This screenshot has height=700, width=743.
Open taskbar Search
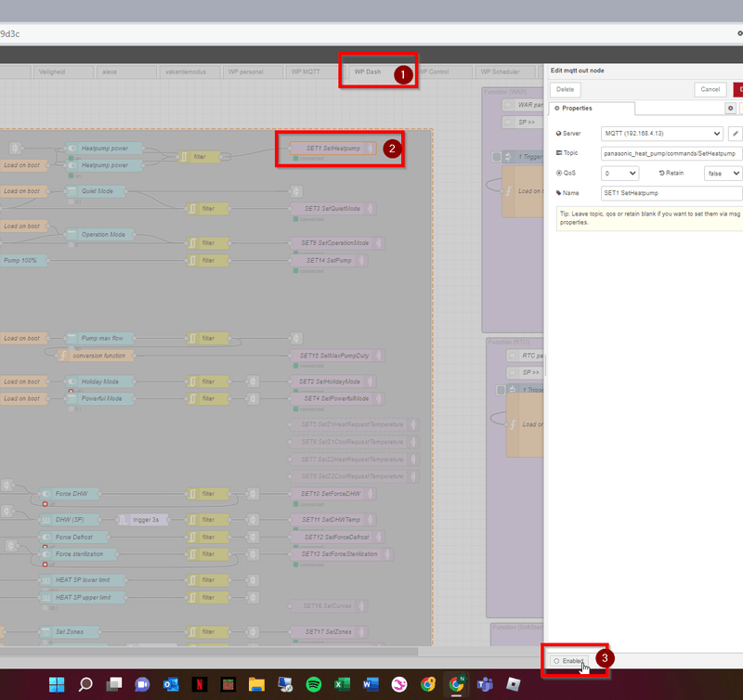(85, 684)
